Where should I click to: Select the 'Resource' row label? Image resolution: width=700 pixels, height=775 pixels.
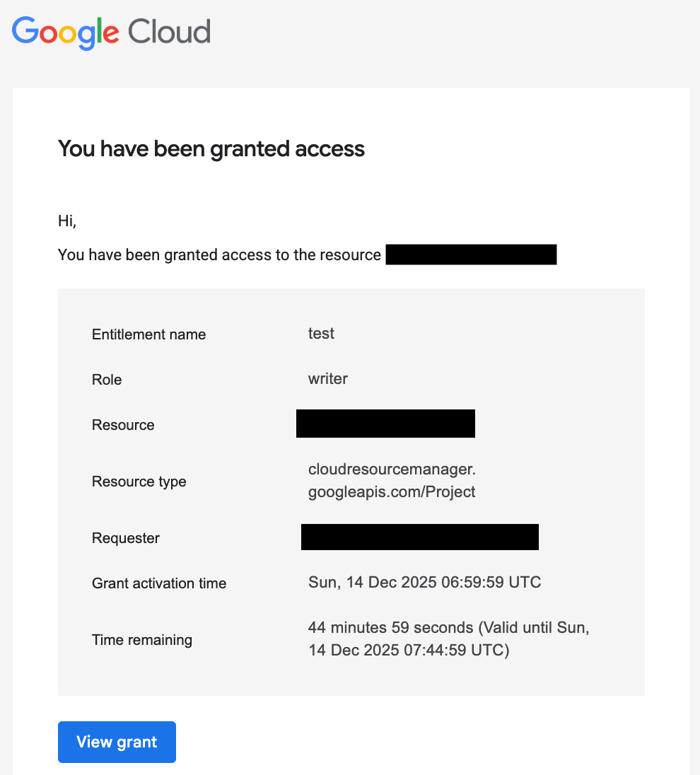(123, 425)
